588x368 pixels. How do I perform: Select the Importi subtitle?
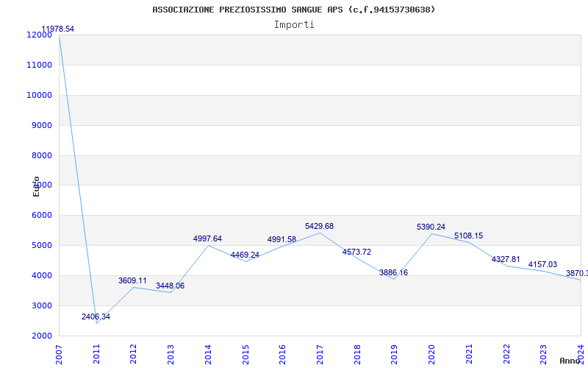click(294, 25)
